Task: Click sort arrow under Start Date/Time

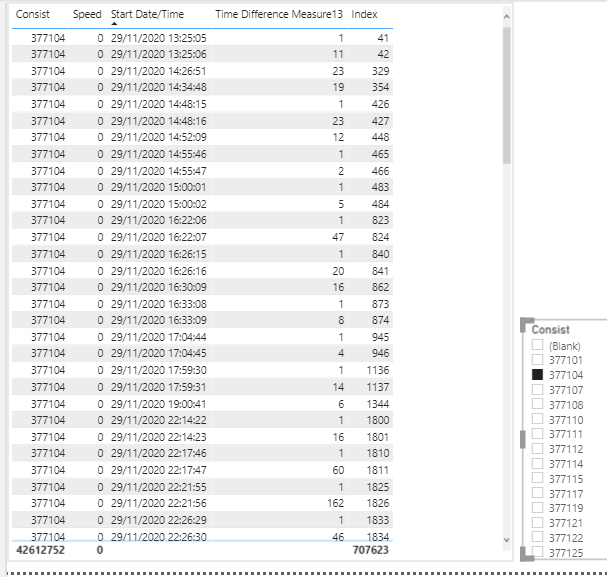Action: (x=114, y=24)
